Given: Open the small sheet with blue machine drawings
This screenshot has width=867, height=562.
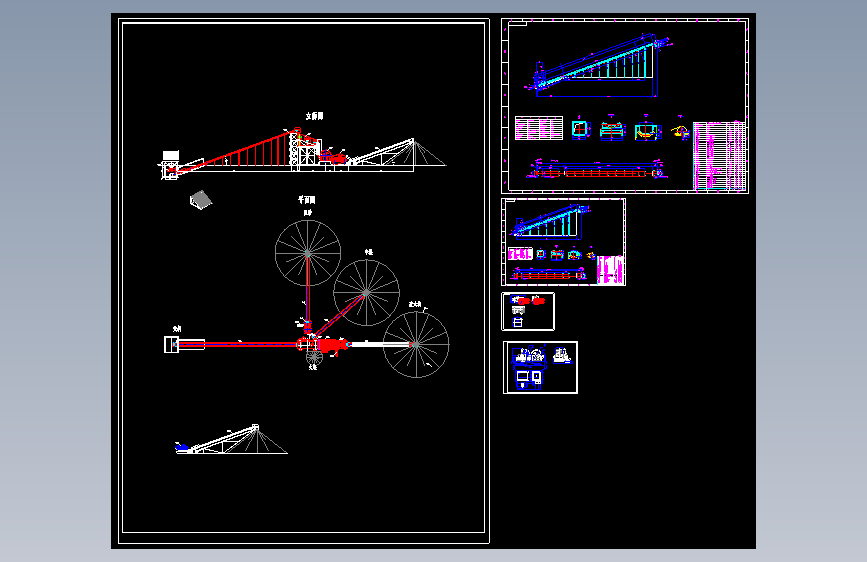Looking at the screenshot, I should coord(540,367).
